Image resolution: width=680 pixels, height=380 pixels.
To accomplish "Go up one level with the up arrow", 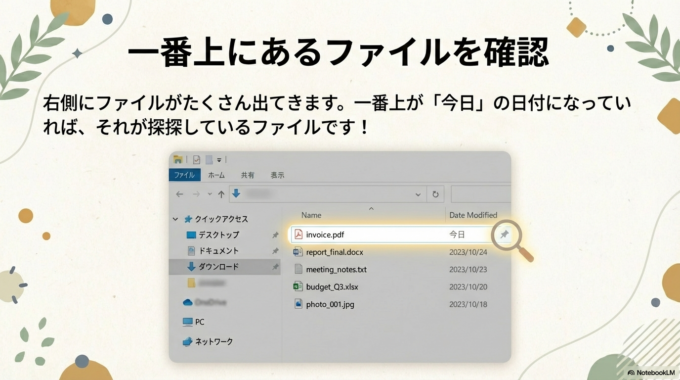I will click(221, 194).
